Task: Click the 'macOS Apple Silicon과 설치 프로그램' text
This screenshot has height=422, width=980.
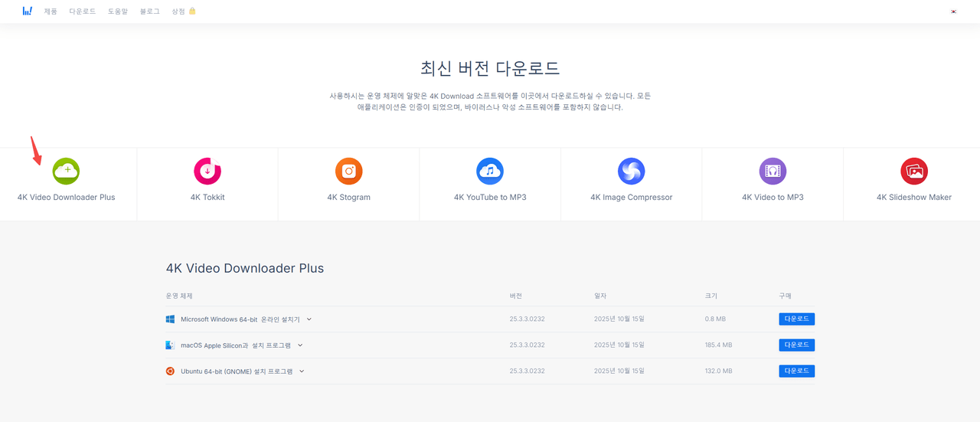Action: [x=236, y=345]
